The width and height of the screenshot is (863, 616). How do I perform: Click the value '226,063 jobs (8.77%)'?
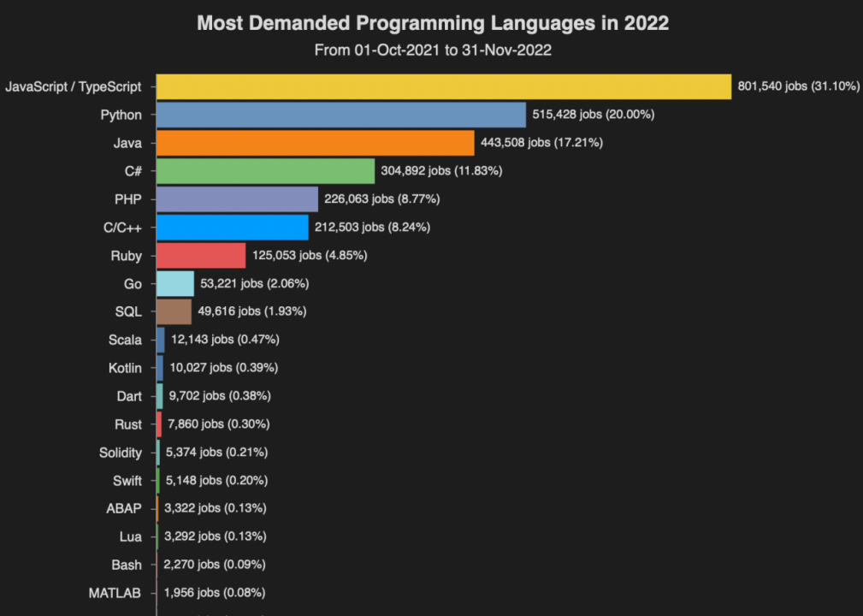[382, 199]
